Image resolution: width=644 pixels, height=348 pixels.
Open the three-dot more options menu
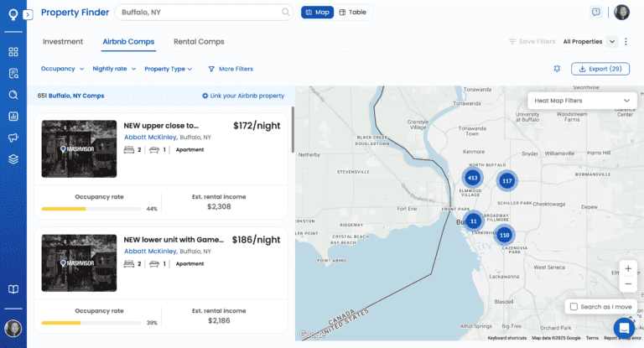click(x=627, y=41)
